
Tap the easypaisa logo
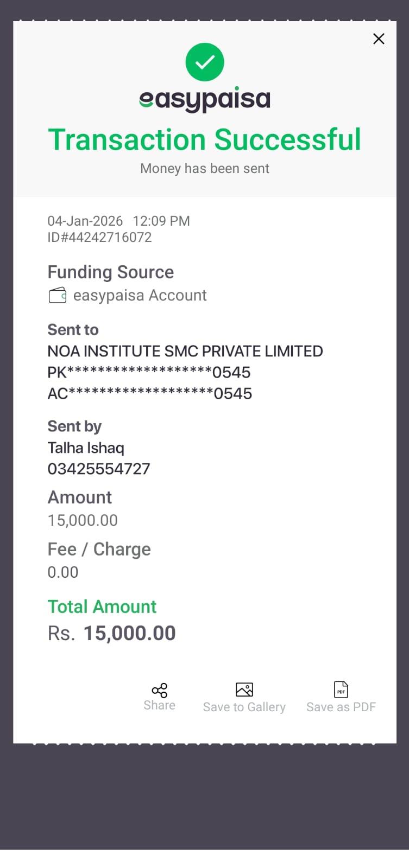pyautogui.click(x=205, y=99)
